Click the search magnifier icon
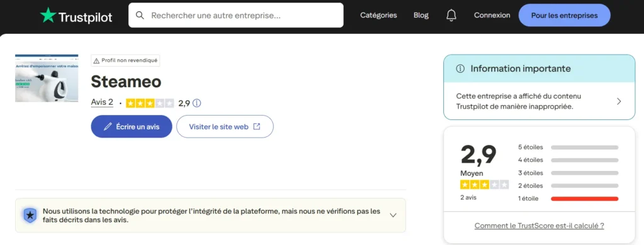 pos(140,15)
